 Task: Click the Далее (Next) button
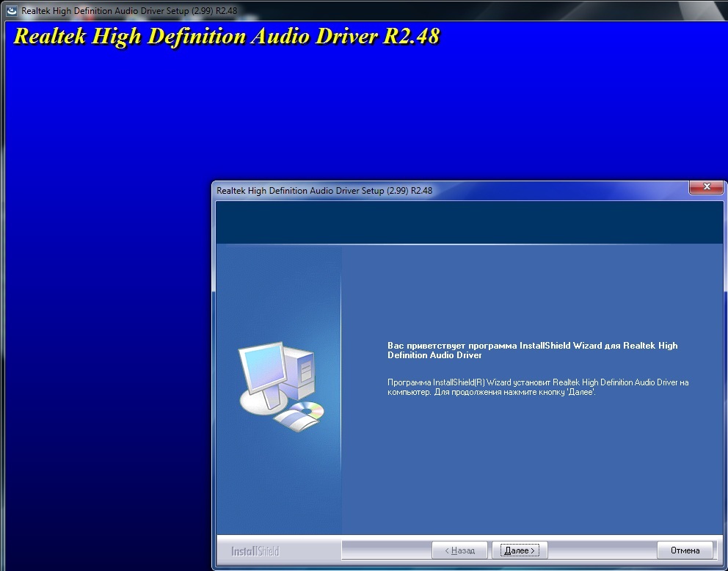pos(520,550)
